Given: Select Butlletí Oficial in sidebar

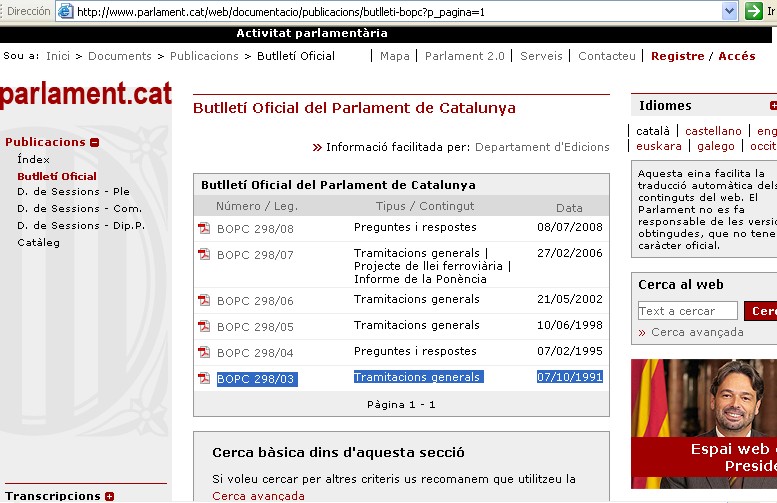Looking at the screenshot, I should (57, 176).
